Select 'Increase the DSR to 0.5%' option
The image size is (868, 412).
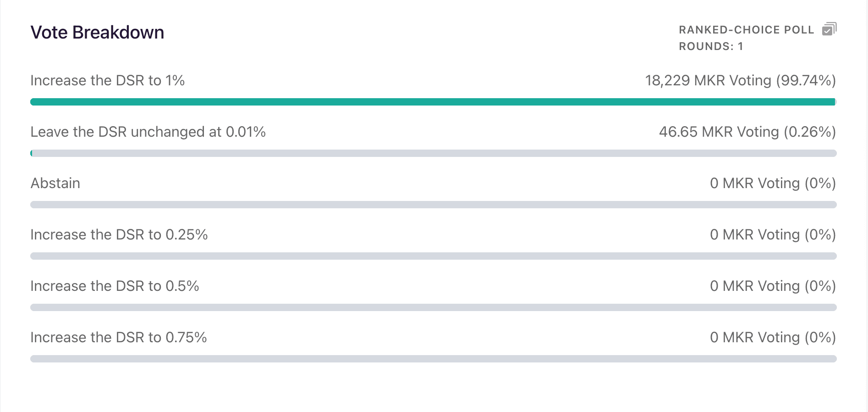coord(115,286)
